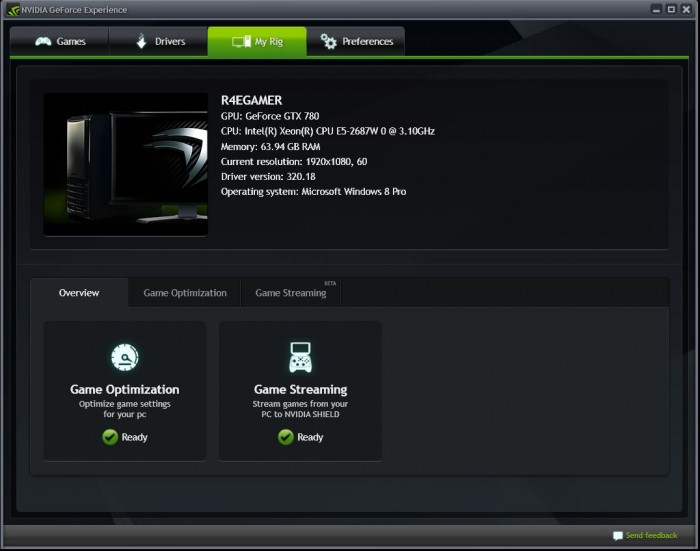Click the NVIDIA logo in title bar

click(x=12, y=10)
